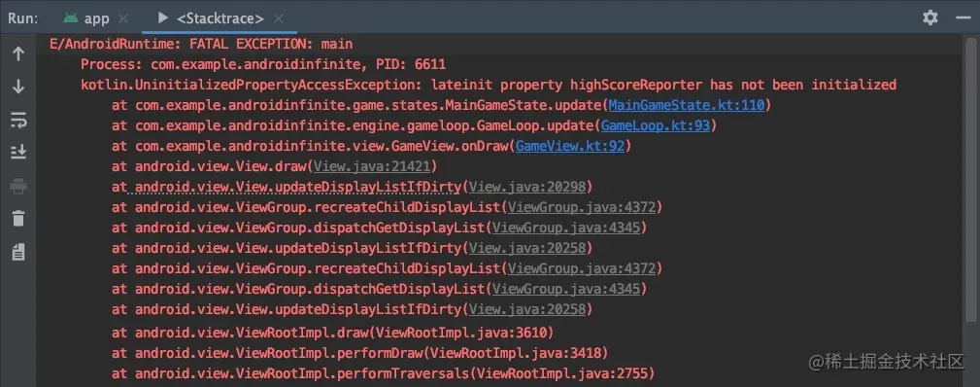Switch to the app tab
The width and height of the screenshot is (980, 387).
(x=96, y=18)
